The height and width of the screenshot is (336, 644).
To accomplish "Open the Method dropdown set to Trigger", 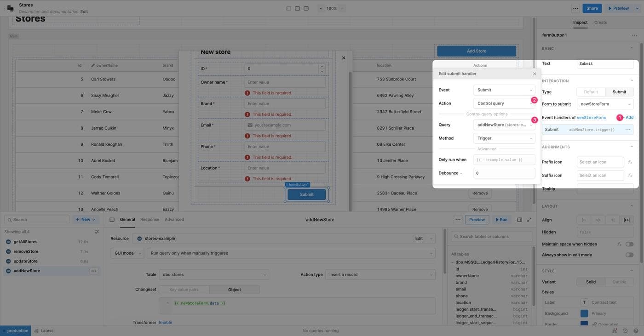I will pyautogui.click(x=504, y=138).
